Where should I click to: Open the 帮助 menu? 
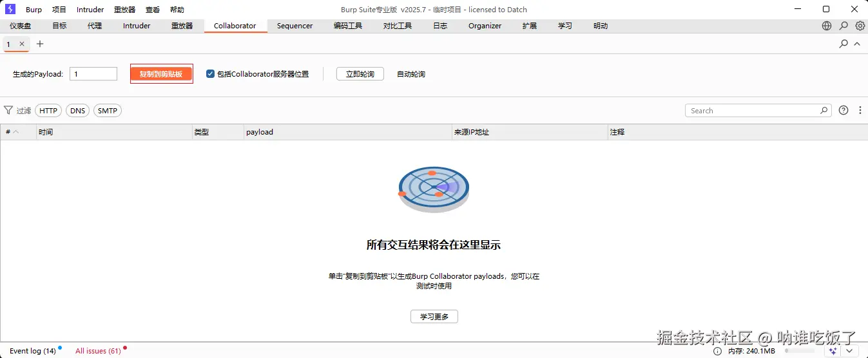(177, 10)
